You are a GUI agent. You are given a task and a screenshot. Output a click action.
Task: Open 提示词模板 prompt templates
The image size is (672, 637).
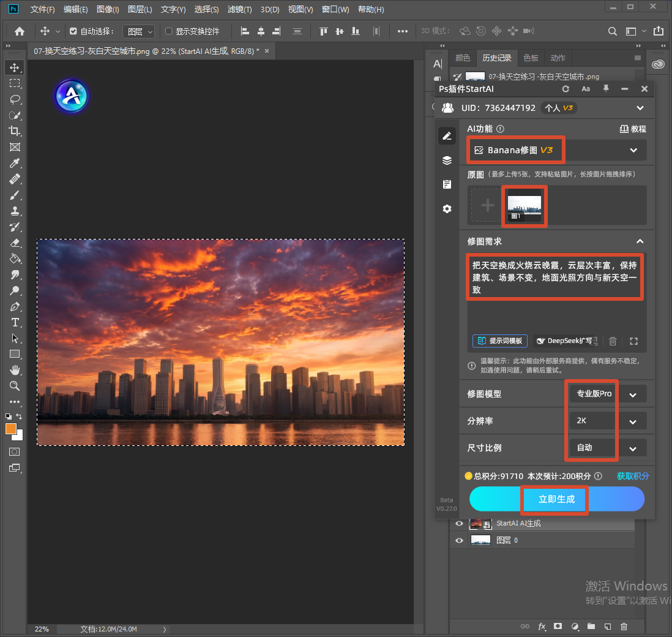click(500, 341)
